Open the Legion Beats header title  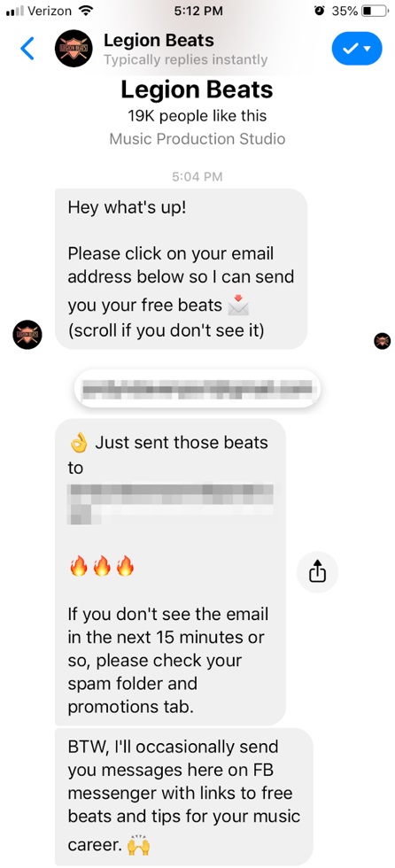point(159,41)
